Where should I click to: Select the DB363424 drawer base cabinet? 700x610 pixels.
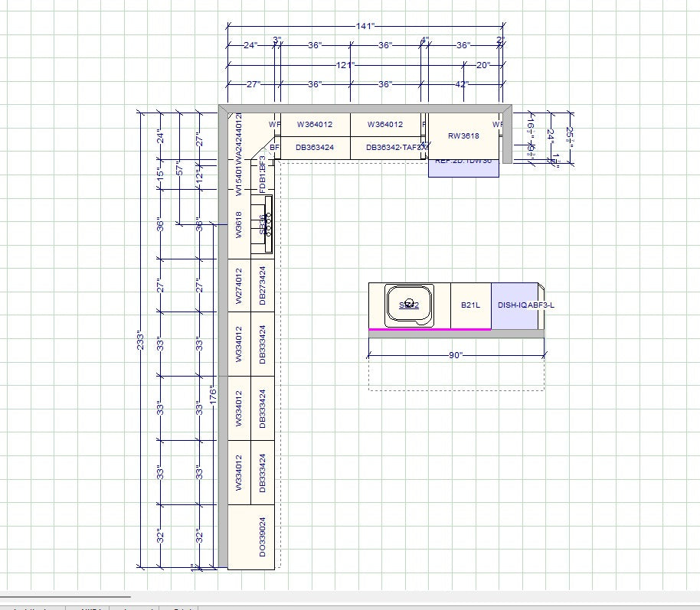point(316,148)
